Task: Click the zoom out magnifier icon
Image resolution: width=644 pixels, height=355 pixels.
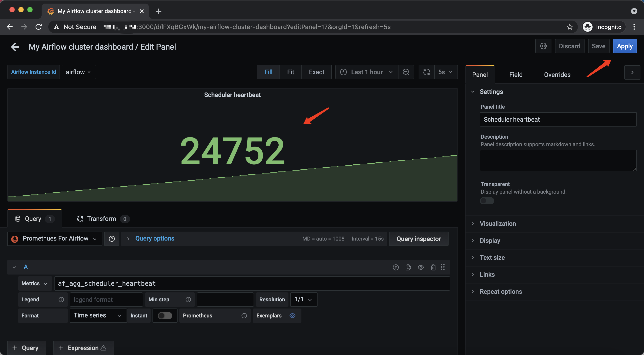Action: 406,72
